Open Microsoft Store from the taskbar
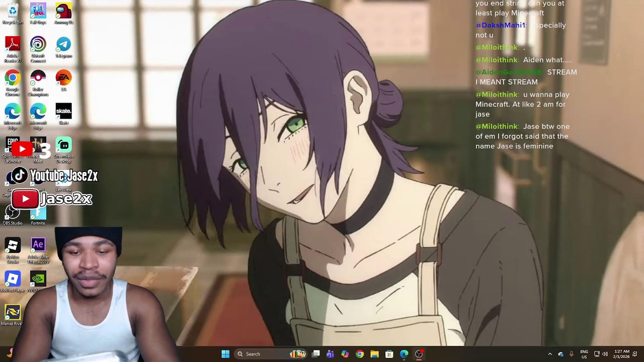This screenshot has width=644, height=362. tap(389, 354)
